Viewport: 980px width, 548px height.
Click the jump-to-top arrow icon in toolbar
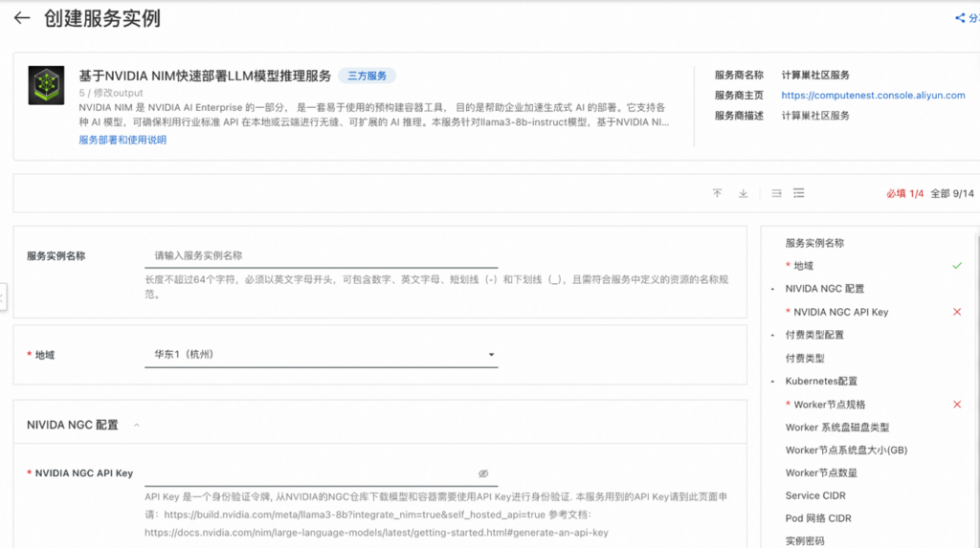pyautogui.click(x=718, y=193)
